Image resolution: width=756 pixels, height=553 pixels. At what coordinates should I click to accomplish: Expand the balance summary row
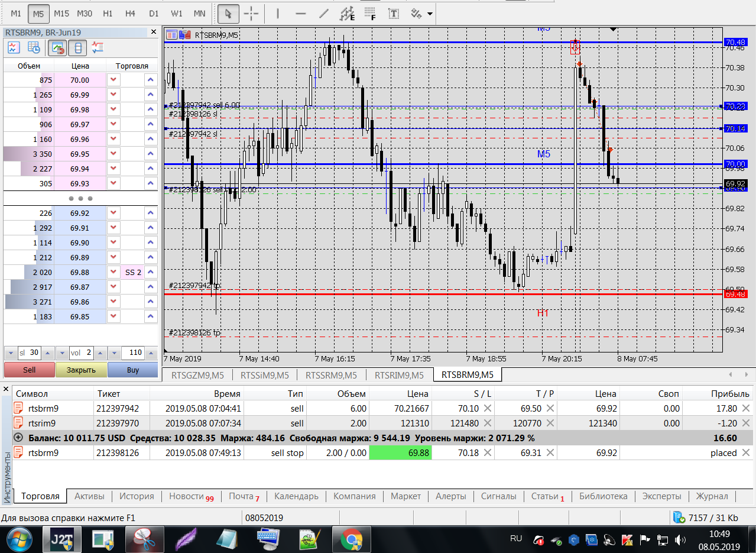click(x=18, y=438)
